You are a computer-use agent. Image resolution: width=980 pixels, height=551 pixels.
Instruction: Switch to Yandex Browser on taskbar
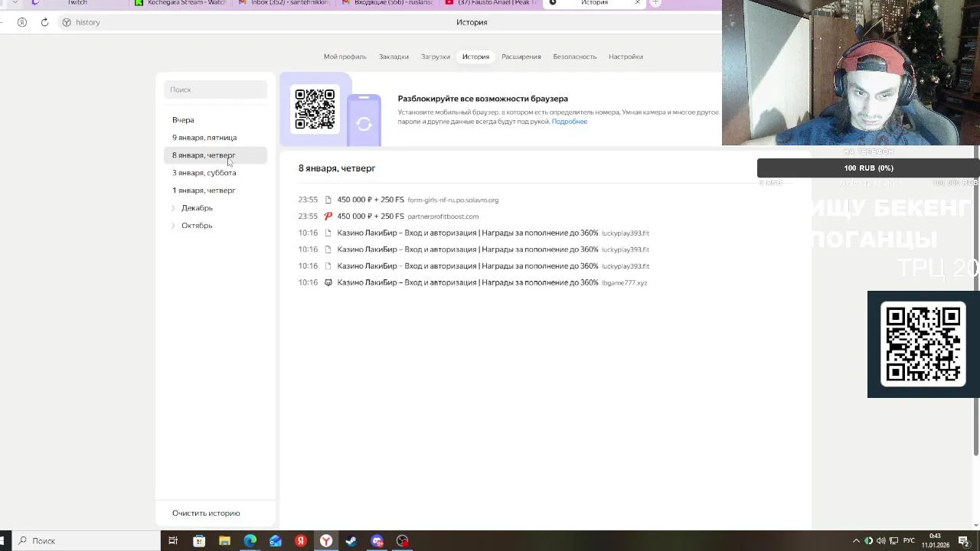click(326, 541)
